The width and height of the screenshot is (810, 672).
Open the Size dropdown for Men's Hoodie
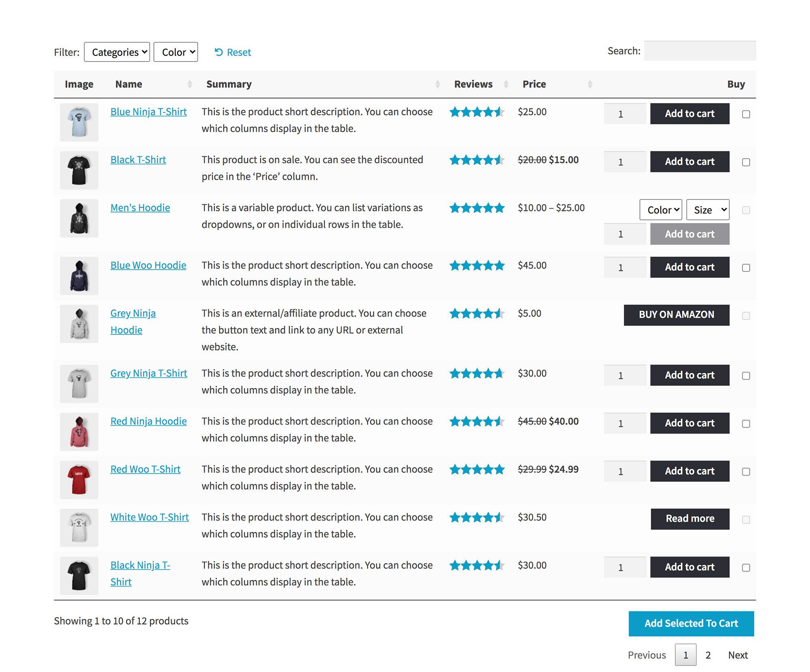[708, 210]
